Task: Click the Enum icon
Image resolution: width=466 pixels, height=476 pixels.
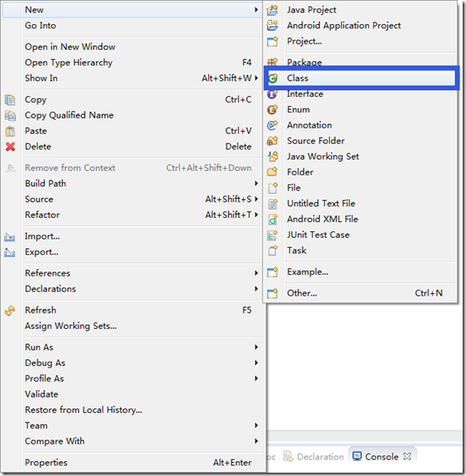Action: tap(272, 109)
